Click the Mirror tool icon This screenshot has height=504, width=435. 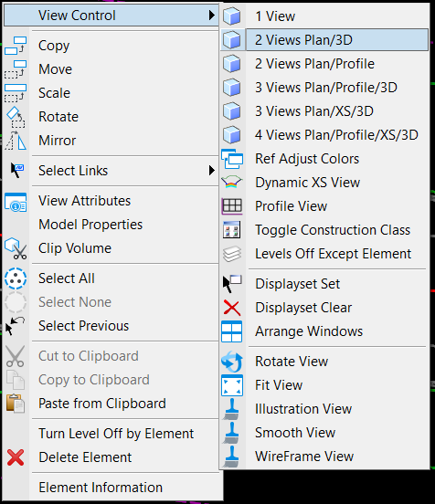[x=16, y=141]
